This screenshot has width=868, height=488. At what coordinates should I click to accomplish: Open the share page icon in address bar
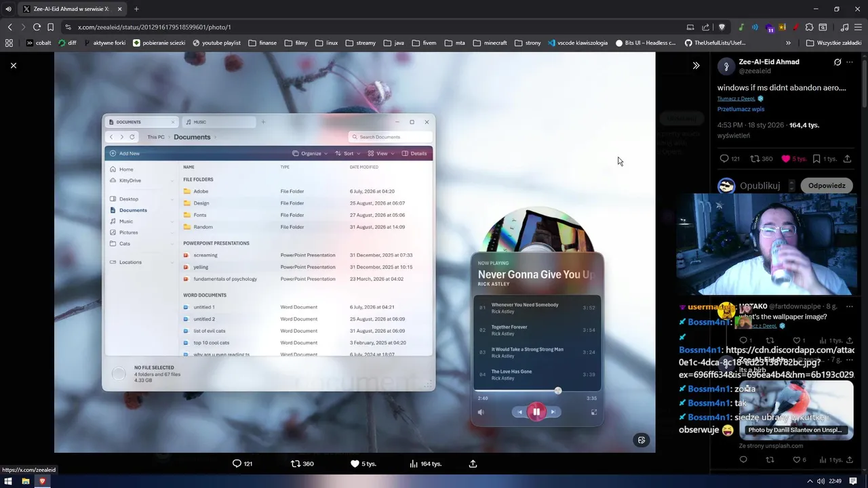point(706,27)
